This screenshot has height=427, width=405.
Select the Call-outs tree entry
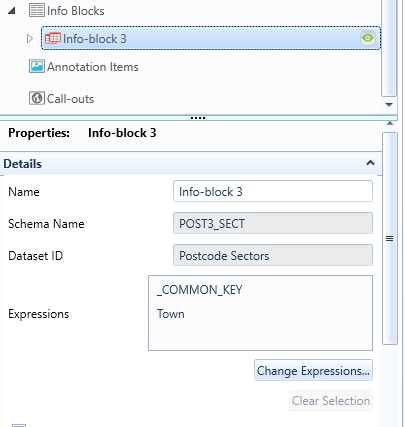pos(62,99)
